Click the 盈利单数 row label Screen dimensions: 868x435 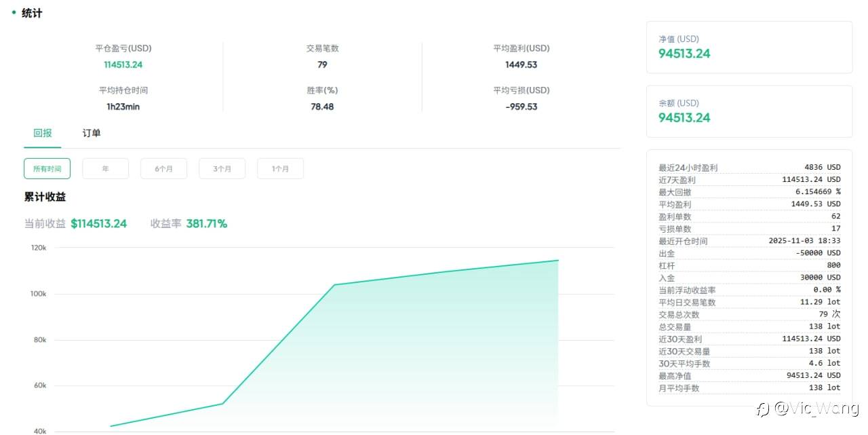coord(675,216)
